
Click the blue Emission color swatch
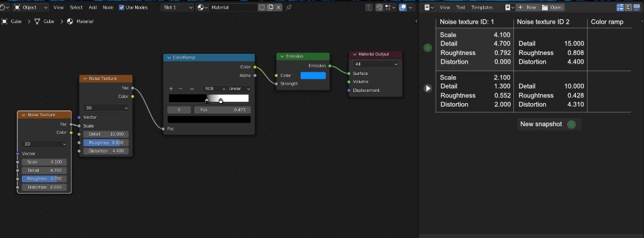tap(313, 76)
